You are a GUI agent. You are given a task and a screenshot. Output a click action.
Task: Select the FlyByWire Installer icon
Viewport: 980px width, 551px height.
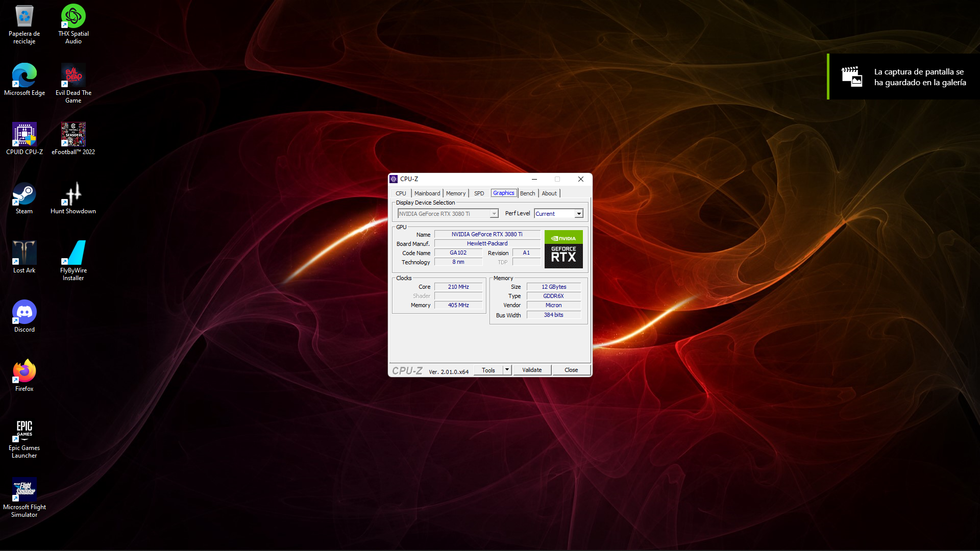[x=73, y=254]
